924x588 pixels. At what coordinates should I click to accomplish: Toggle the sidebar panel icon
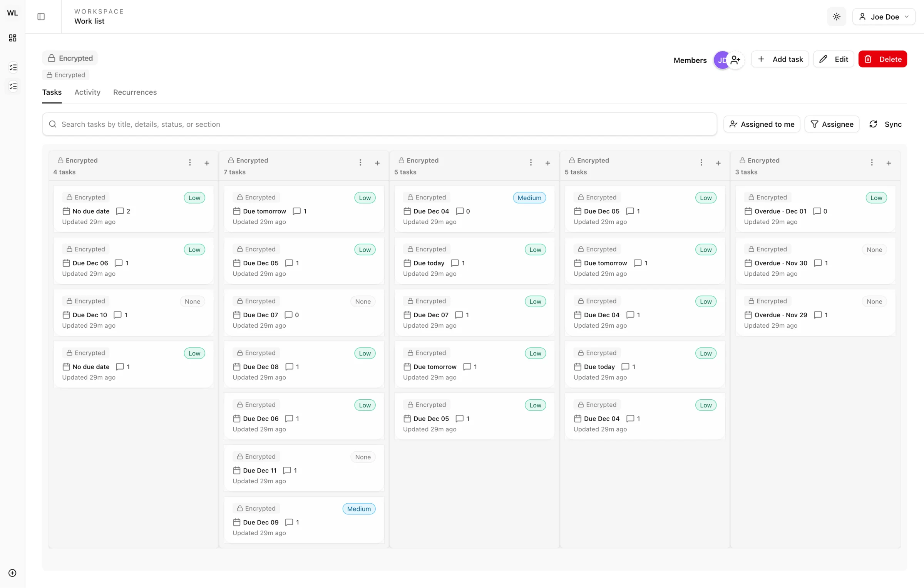tap(41, 17)
